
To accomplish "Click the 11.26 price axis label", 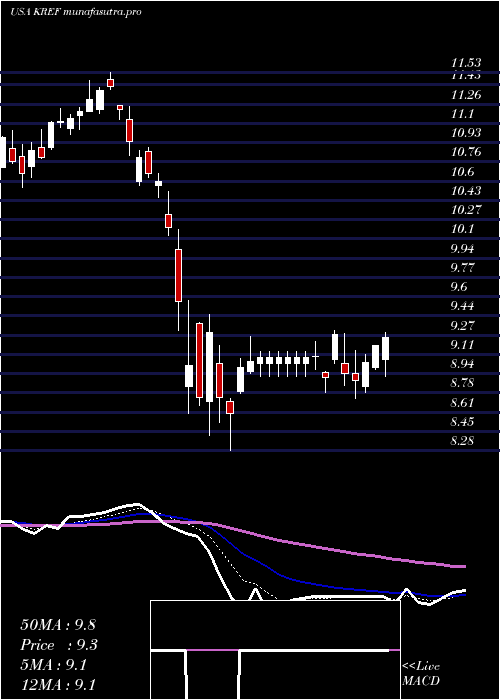I will tap(466, 95).
